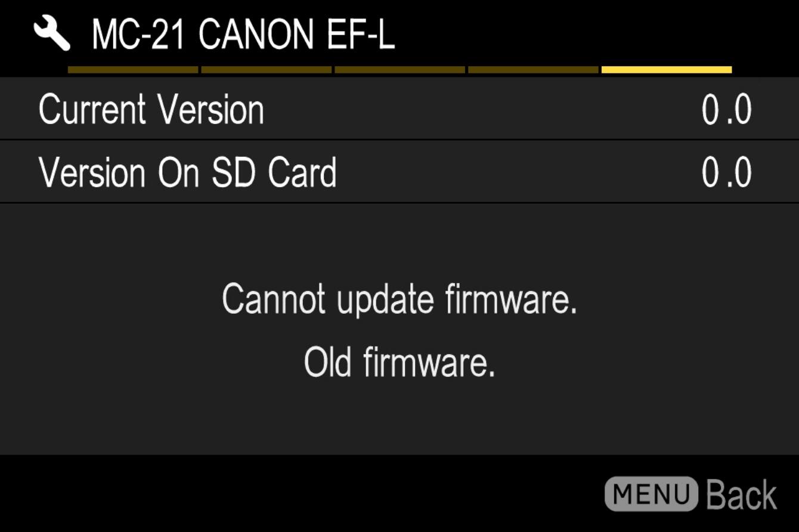Viewport: 799px width, 532px height.
Task: Click the SD card version value 0.0
Action: [726, 173]
